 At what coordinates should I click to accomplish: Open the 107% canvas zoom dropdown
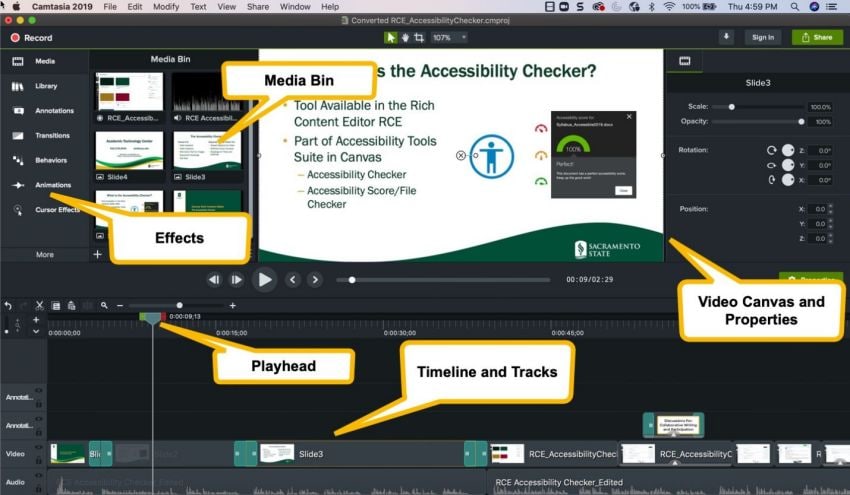(x=449, y=37)
